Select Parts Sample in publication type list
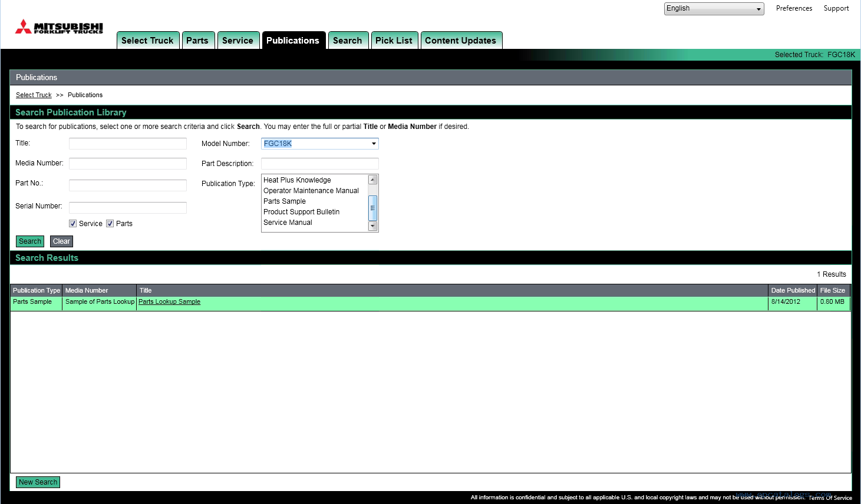Screen dimensions: 861x504 pyautogui.click(x=285, y=201)
